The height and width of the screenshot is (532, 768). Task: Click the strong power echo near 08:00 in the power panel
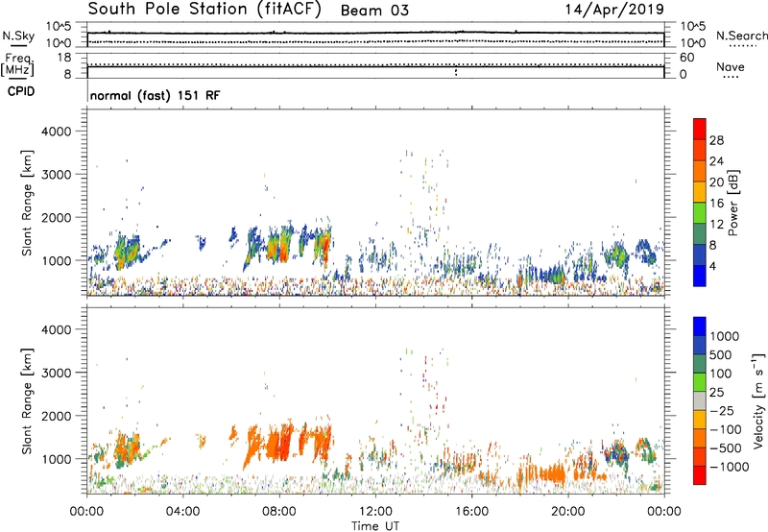[279, 247]
